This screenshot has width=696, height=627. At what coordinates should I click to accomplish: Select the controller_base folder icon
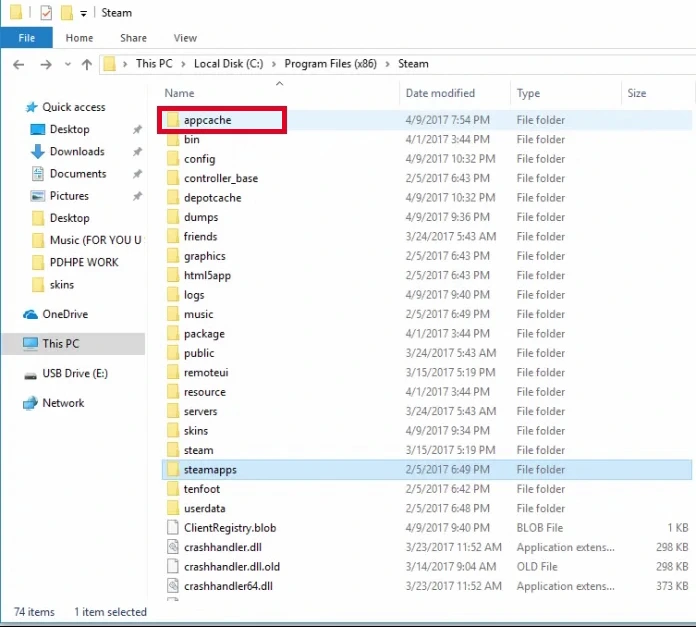[x=173, y=178]
